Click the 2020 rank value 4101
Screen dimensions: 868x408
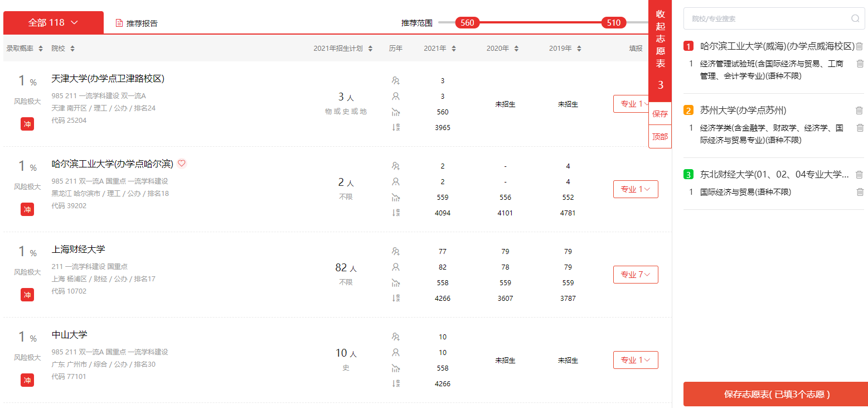click(505, 213)
